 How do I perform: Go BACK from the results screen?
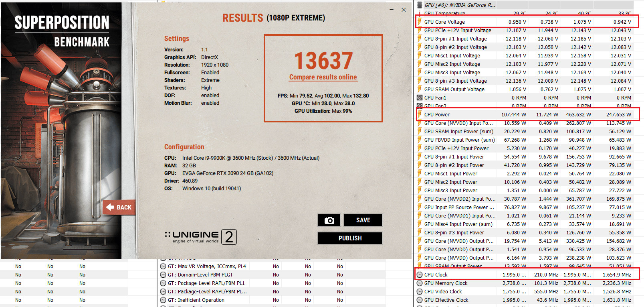tap(119, 207)
